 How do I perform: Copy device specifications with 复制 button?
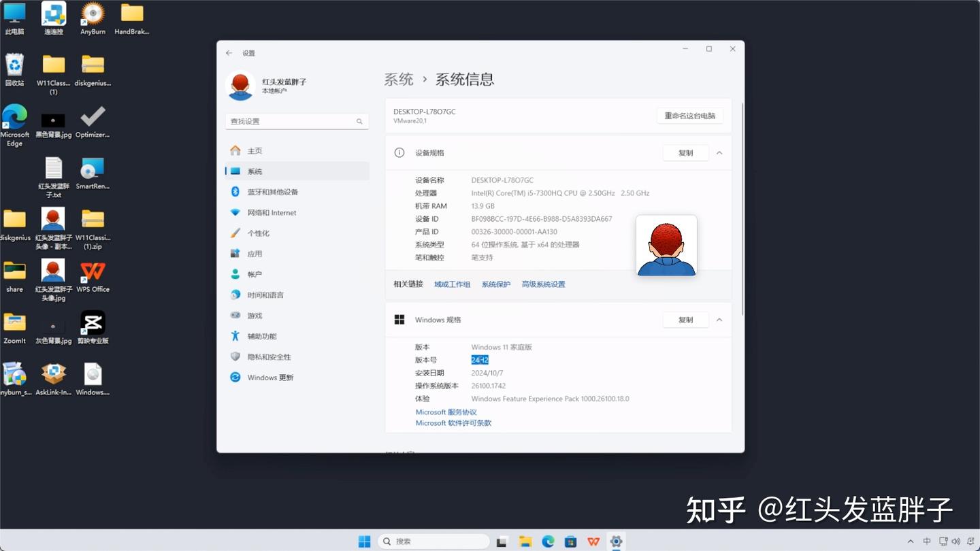685,153
